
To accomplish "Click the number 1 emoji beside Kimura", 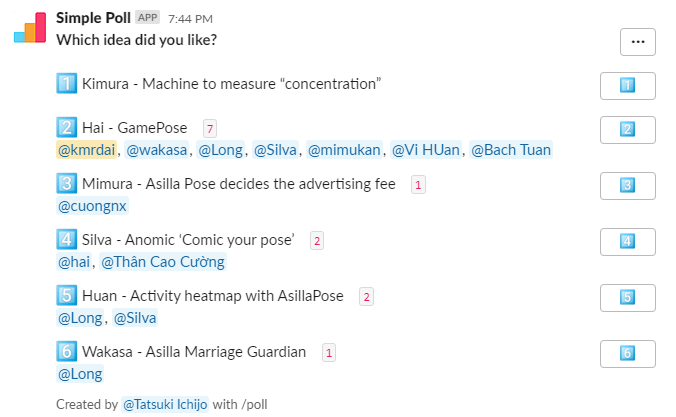I will [67, 84].
